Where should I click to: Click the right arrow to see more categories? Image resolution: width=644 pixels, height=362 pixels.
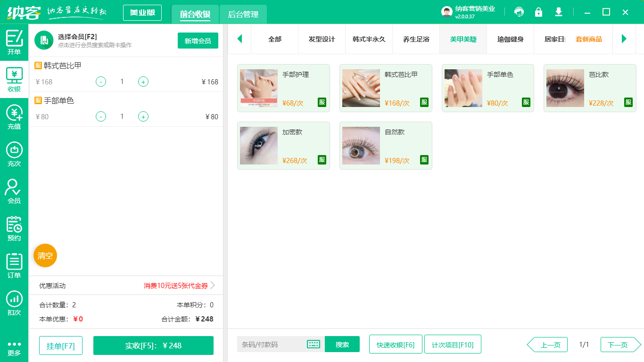click(625, 39)
